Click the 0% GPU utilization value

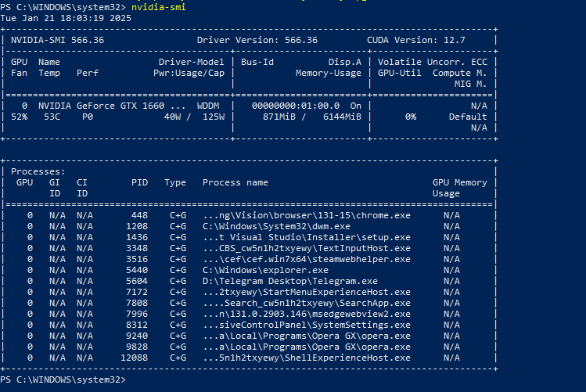click(x=410, y=117)
